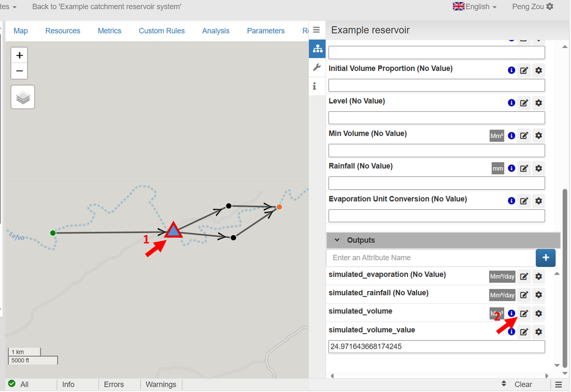The width and height of the screenshot is (571, 392).
Task: Collapse the Outputs section
Action: pos(337,240)
